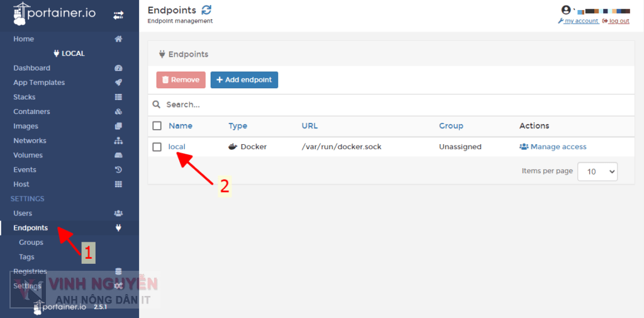The image size is (644, 318).
Task: Sort endpoints by the Name column
Action: 180,126
